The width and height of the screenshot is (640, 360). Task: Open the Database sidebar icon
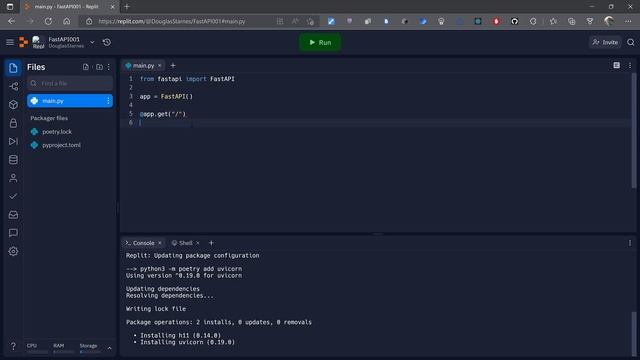pyautogui.click(x=13, y=160)
